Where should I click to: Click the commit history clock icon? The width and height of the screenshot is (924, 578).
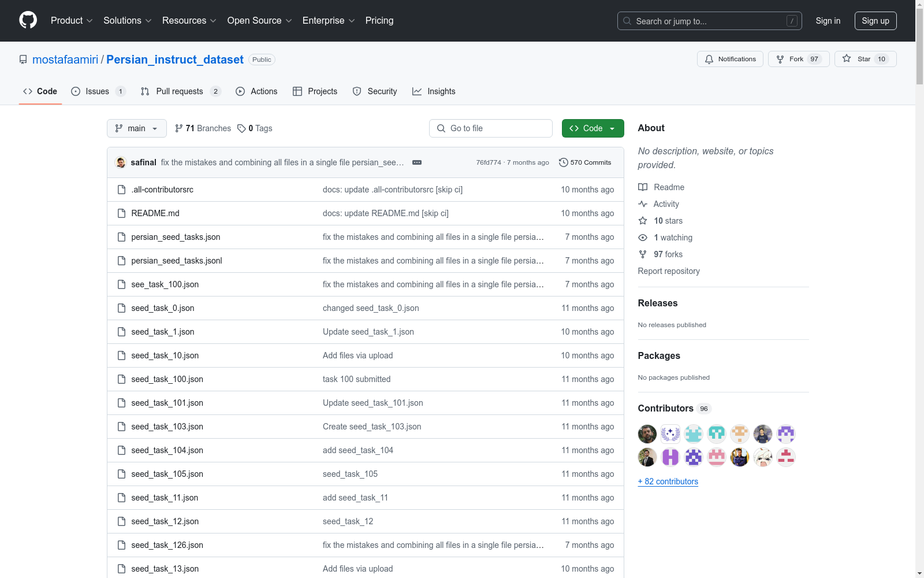point(564,162)
